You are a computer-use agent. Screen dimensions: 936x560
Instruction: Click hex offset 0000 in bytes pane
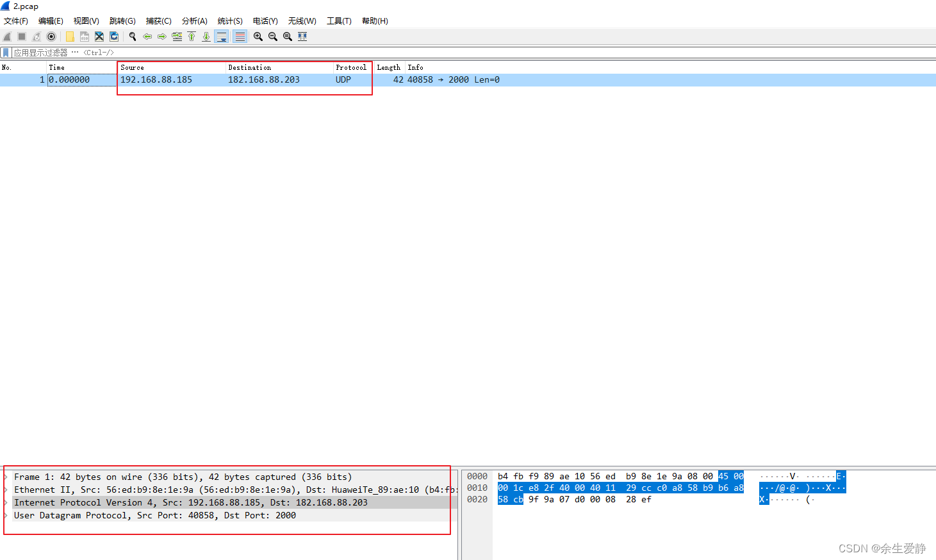[x=477, y=477]
